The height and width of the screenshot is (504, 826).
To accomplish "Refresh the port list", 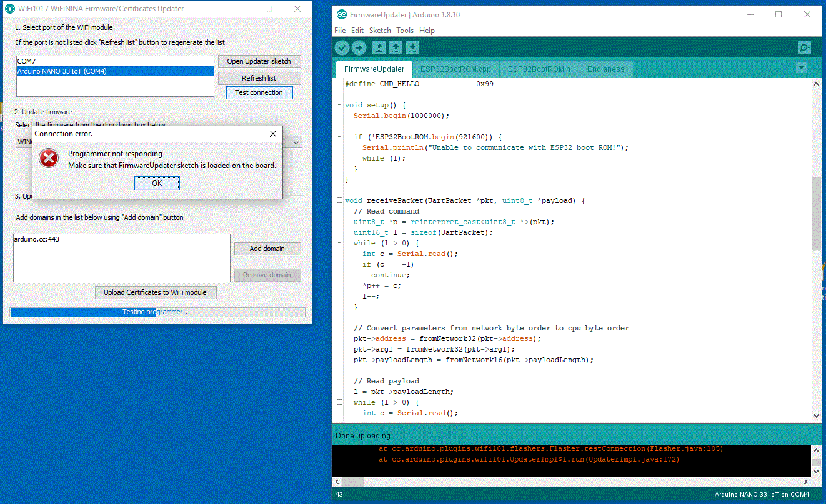I will 259,77.
